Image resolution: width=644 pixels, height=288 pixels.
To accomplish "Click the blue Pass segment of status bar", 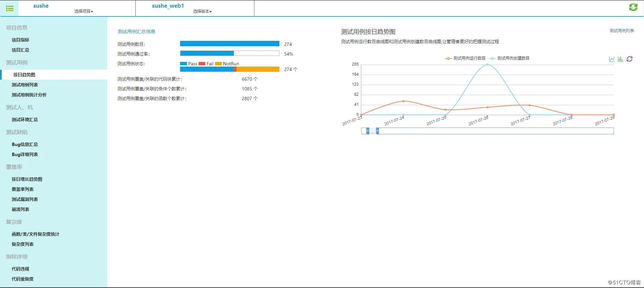I will (207, 69).
